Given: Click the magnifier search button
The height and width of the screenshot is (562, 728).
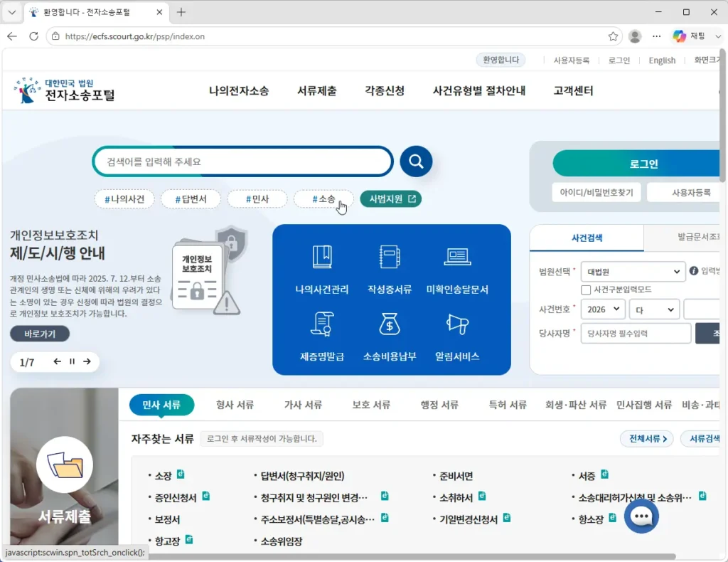Looking at the screenshot, I should click(x=416, y=161).
